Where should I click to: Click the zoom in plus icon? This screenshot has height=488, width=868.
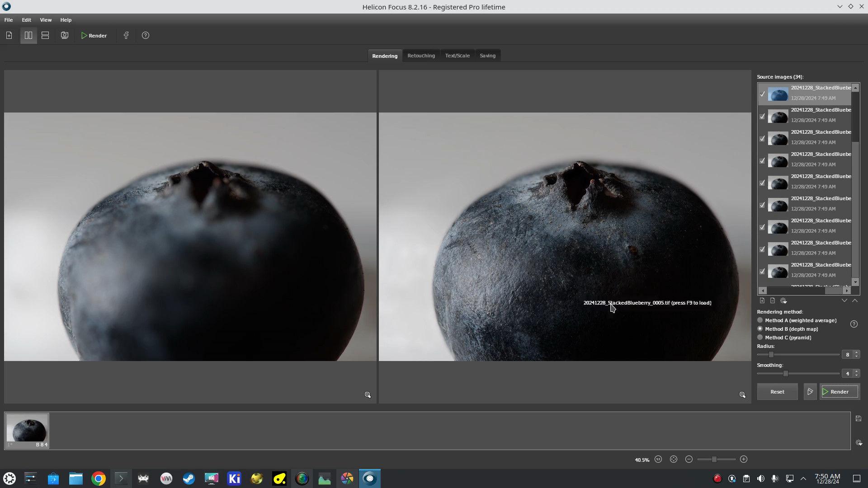[x=744, y=460]
